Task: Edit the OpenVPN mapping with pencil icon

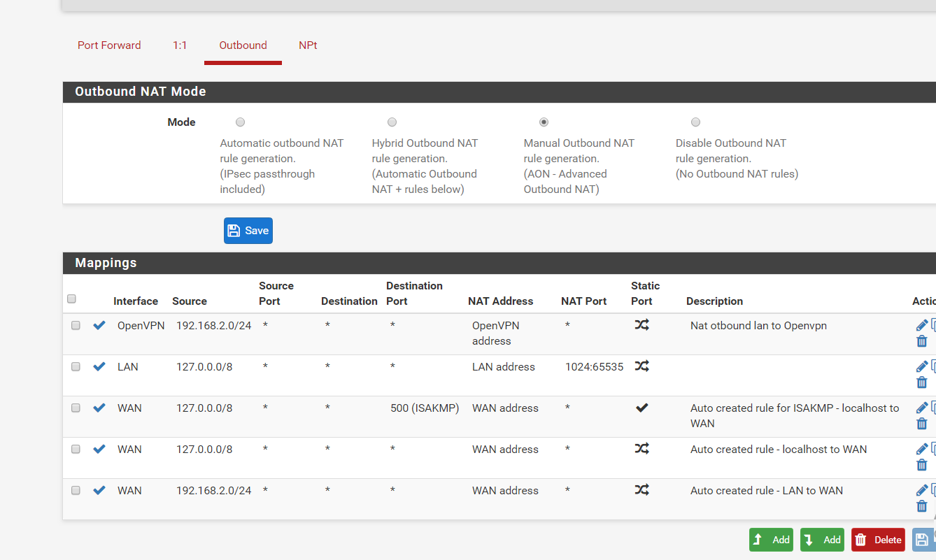Action: point(921,326)
